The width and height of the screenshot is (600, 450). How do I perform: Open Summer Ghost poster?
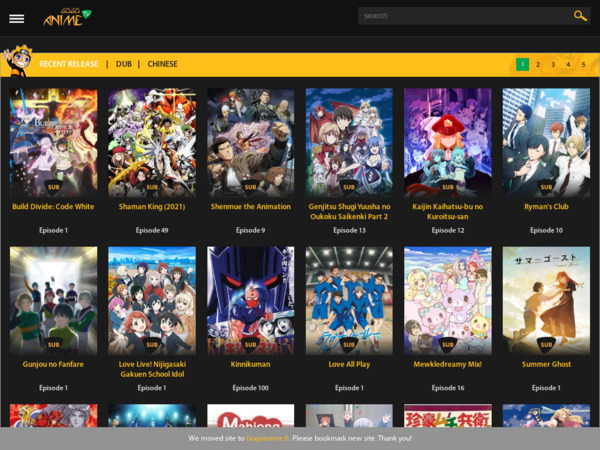coord(546,301)
